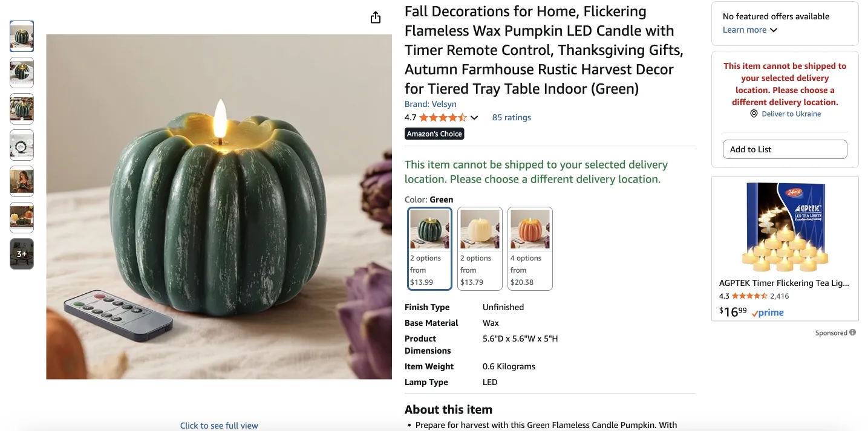
Task: Open the Add to List dropdown
Action: [x=785, y=149]
